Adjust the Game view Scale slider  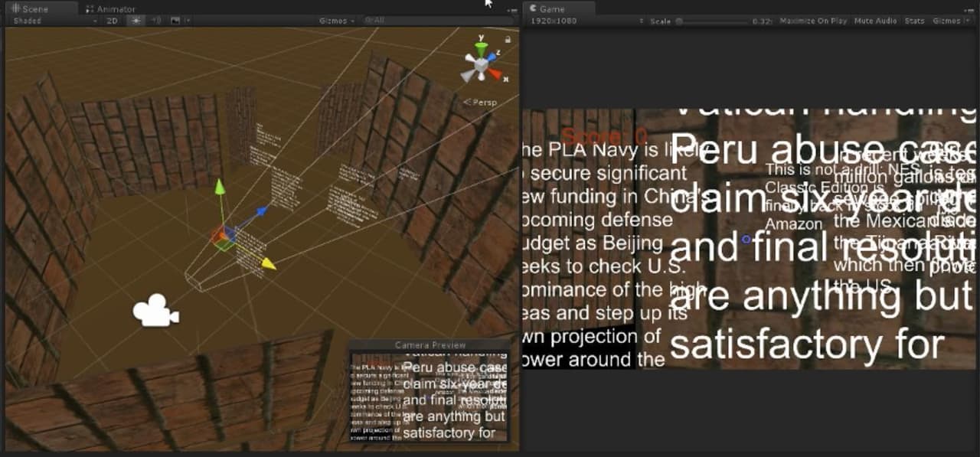(712, 21)
